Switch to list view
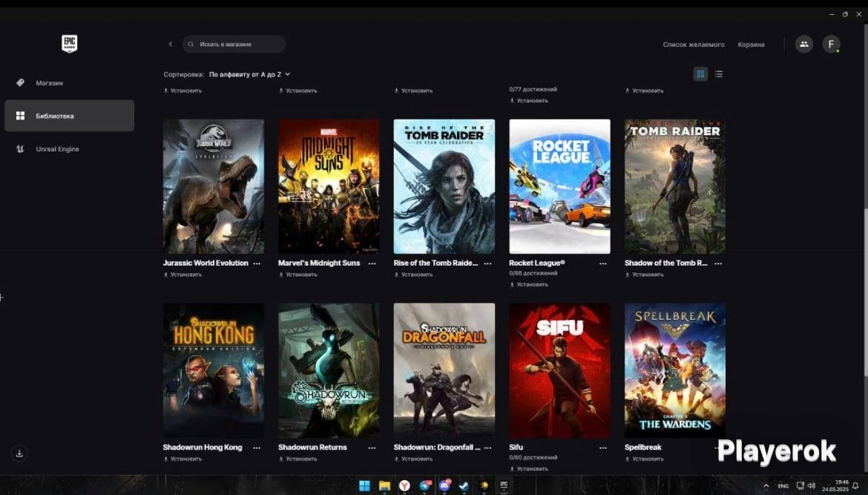 [718, 73]
